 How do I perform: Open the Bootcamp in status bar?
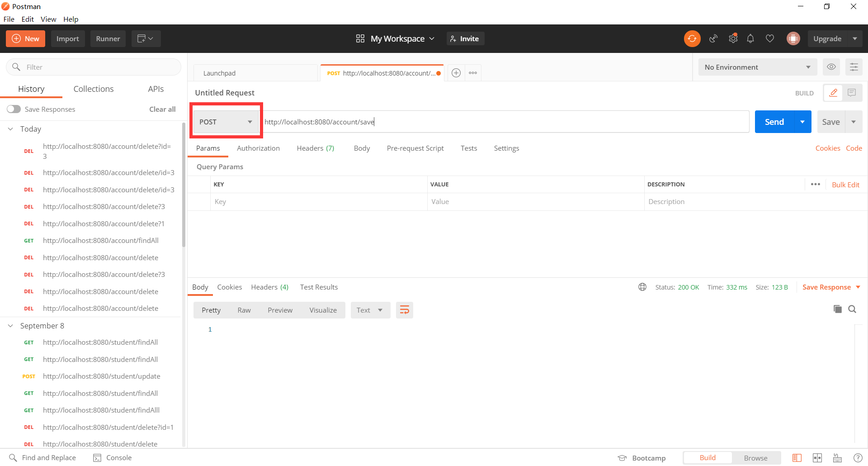point(642,458)
